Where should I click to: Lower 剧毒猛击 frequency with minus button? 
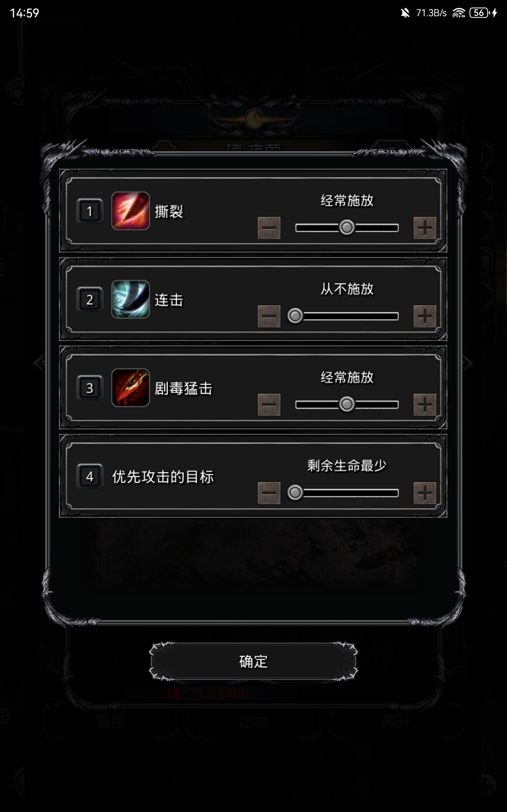269,405
